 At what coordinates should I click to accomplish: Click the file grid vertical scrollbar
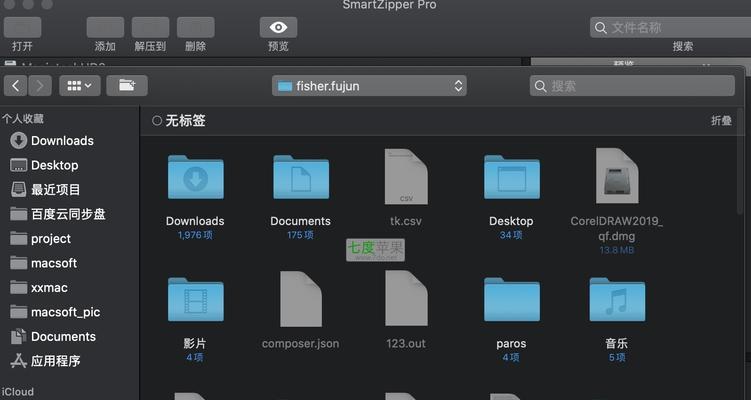point(740,160)
